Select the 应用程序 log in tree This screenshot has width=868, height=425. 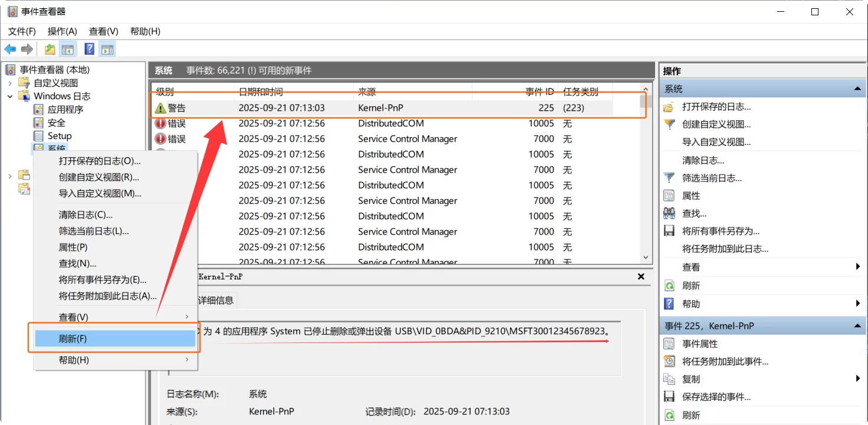point(65,110)
